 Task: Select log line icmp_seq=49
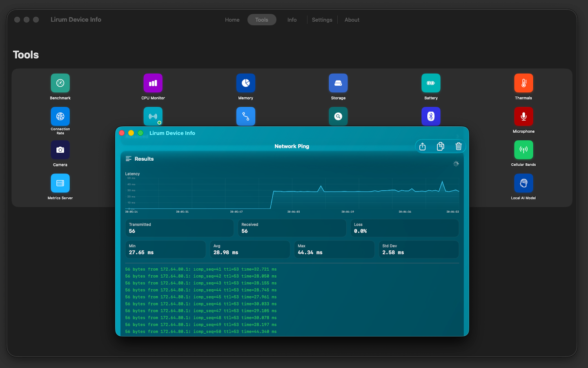coord(201,325)
